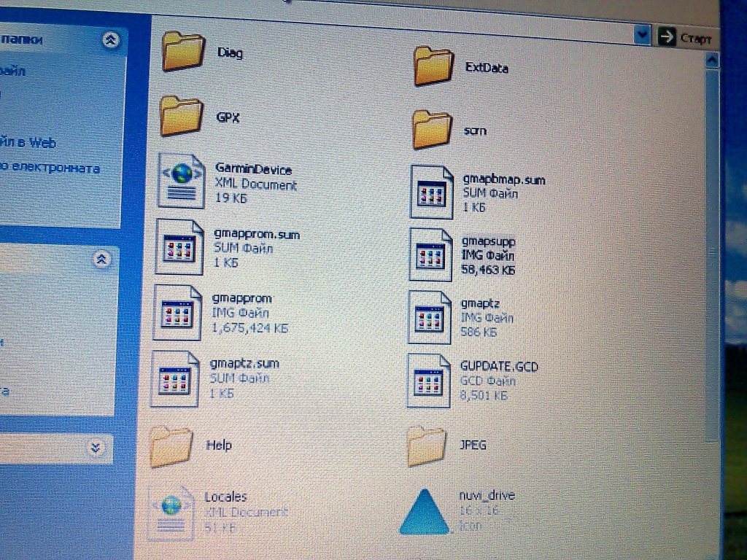This screenshot has width=747, height=560.
Task: Click the '1,675,424 КБ' size text
Action: click(250, 328)
